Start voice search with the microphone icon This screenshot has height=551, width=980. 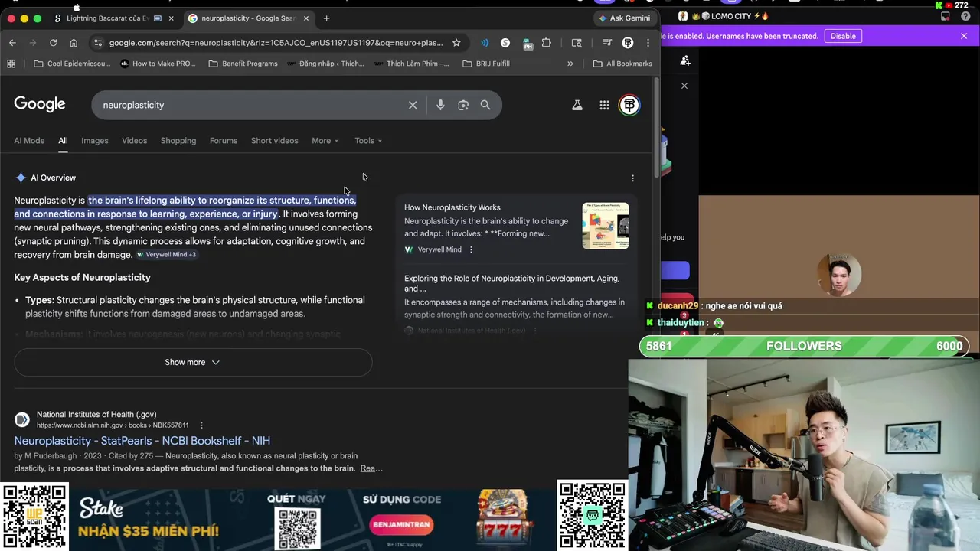pos(440,105)
